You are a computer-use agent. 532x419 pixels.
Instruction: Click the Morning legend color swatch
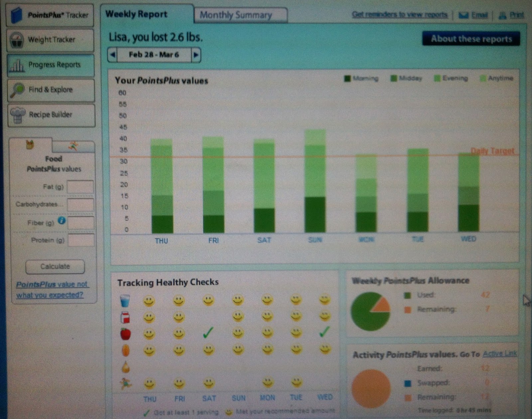coord(347,79)
